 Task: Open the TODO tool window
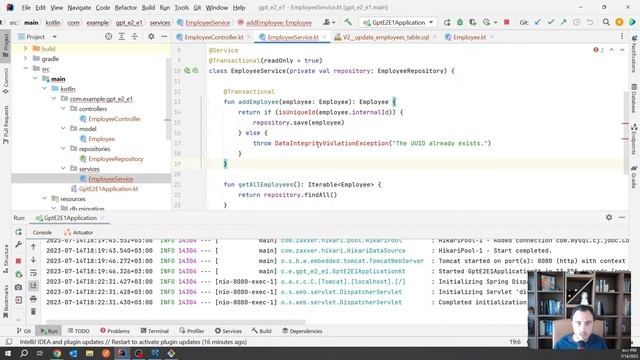[x=78, y=331]
